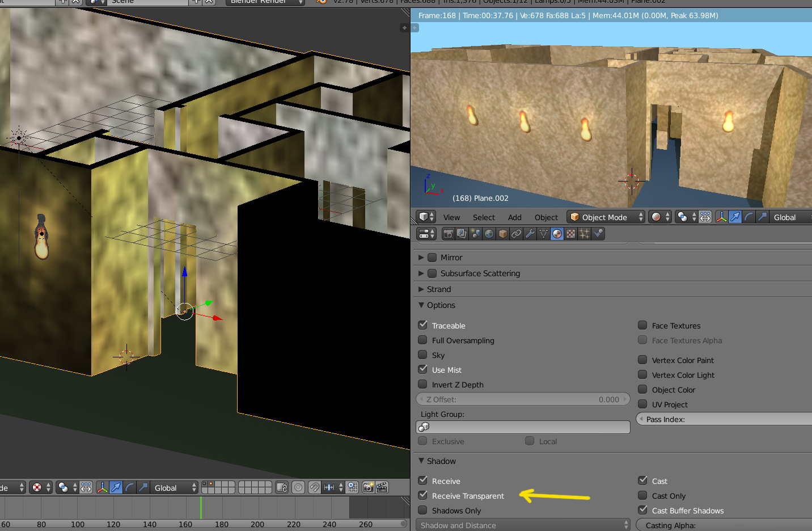Click the Z Offset value field
Image resolution: width=812 pixels, height=531 pixels.
522,399
